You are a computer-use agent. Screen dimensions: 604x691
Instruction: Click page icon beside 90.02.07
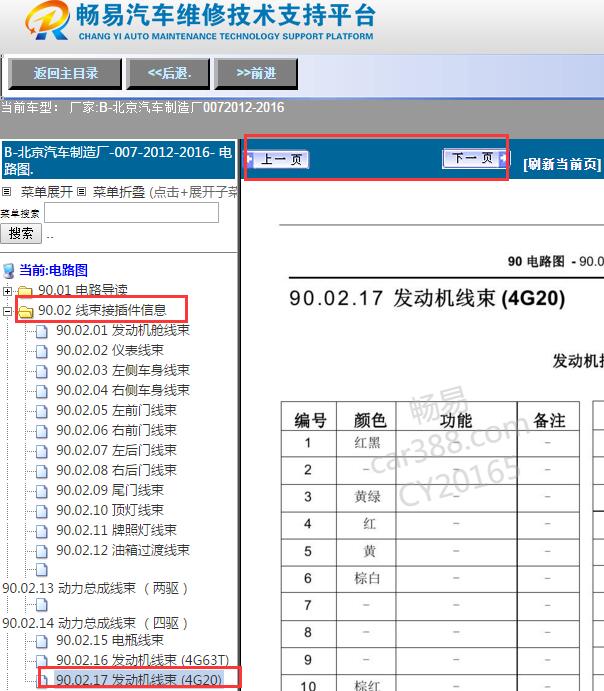41,451
